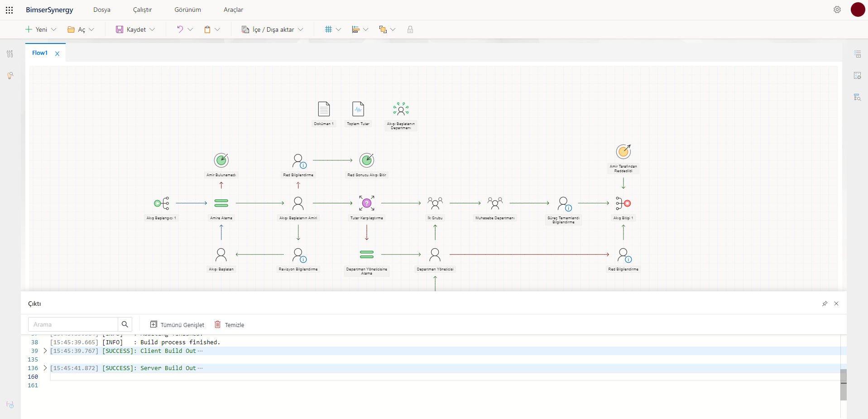The width and height of the screenshot is (868, 419).
Task: Click the undo arrow icon
Action: click(180, 29)
